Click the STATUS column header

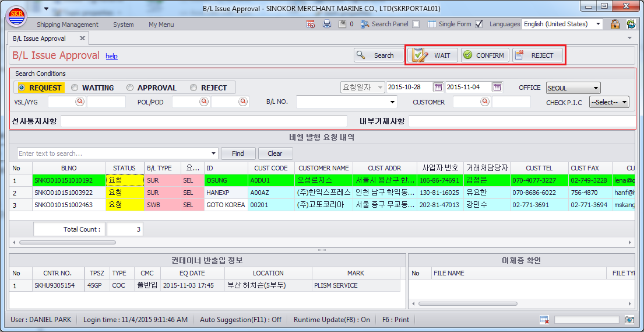pyautogui.click(x=125, y=168)
